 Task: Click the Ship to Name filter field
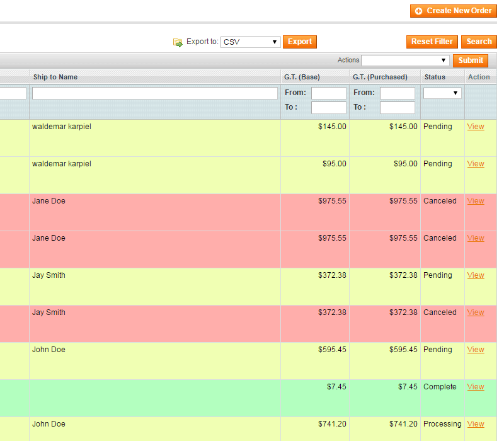tap(154, 93)
